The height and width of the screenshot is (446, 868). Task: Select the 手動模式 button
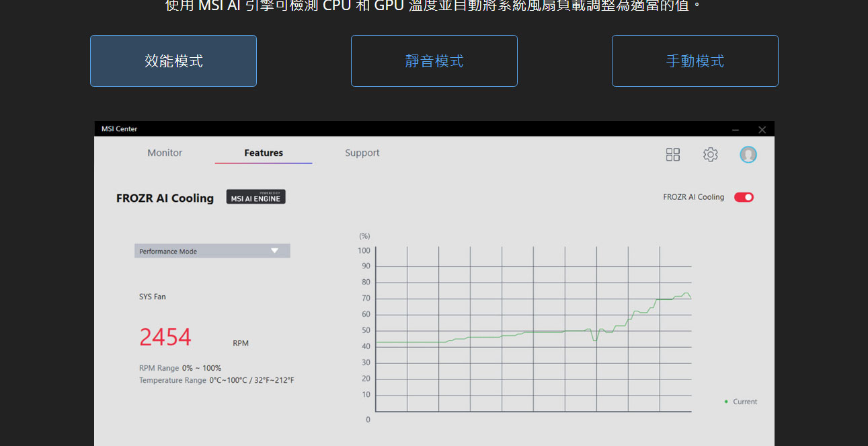[x=695, y=61]
